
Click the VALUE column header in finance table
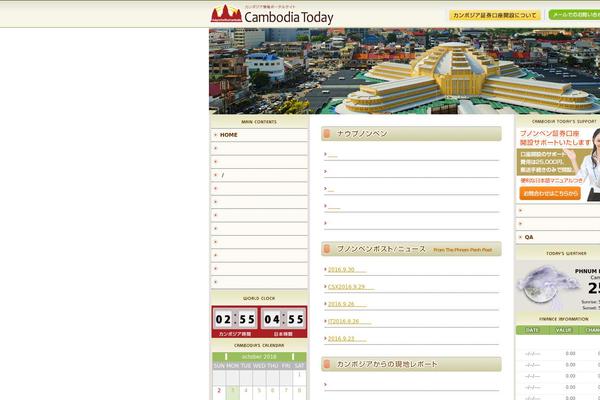564,330
